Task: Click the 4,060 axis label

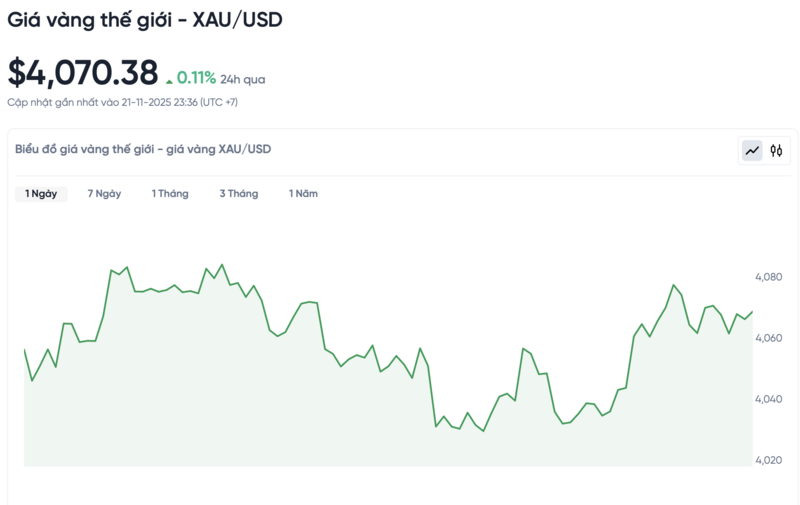Action: (769, 339)
